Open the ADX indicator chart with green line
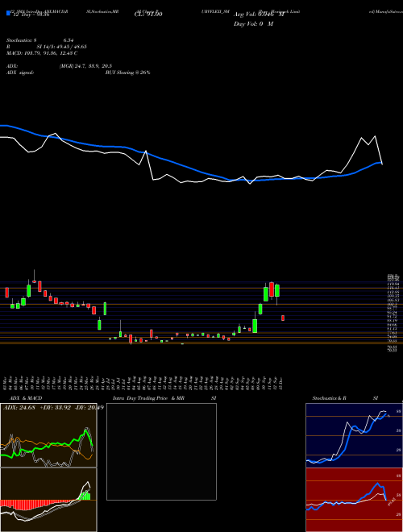The image size is (403, 532). pos(48,435)
